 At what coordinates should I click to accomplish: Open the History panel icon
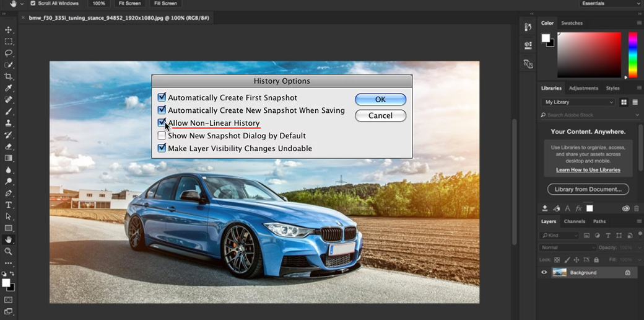(x=528, y=27)
